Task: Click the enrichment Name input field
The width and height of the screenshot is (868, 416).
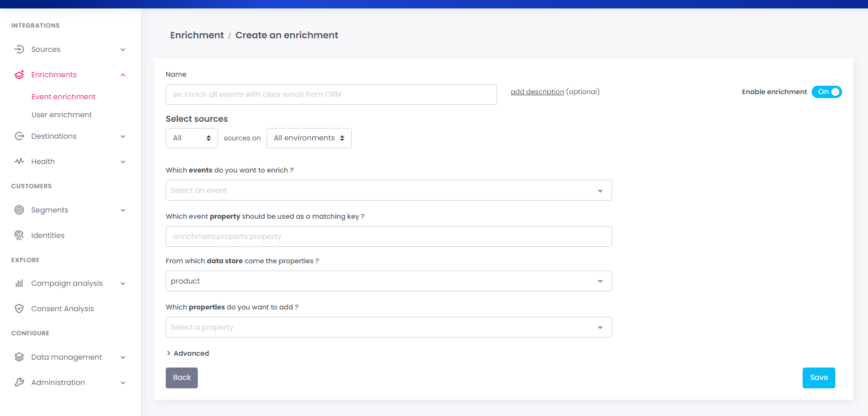Action: point(331,95)
